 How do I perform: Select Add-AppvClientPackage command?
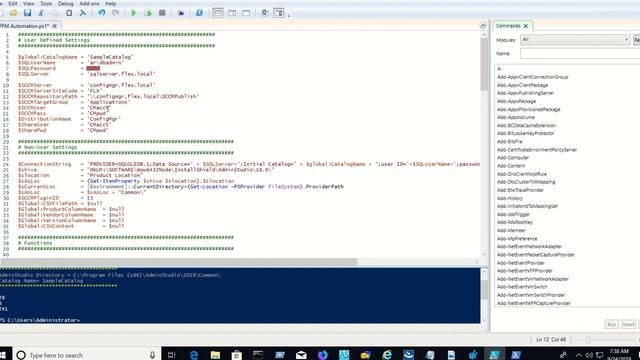(x=522, y=85)
